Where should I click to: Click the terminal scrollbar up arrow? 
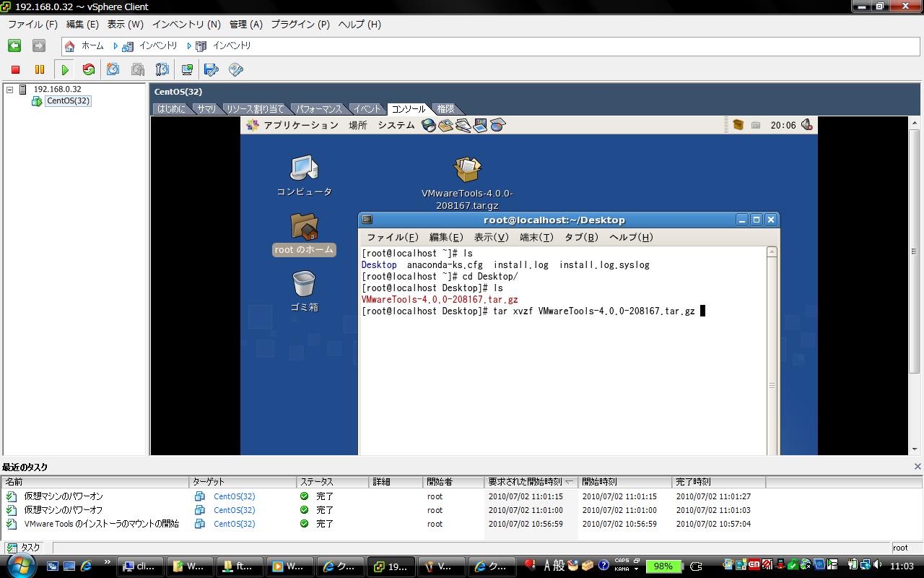(772, 252)
